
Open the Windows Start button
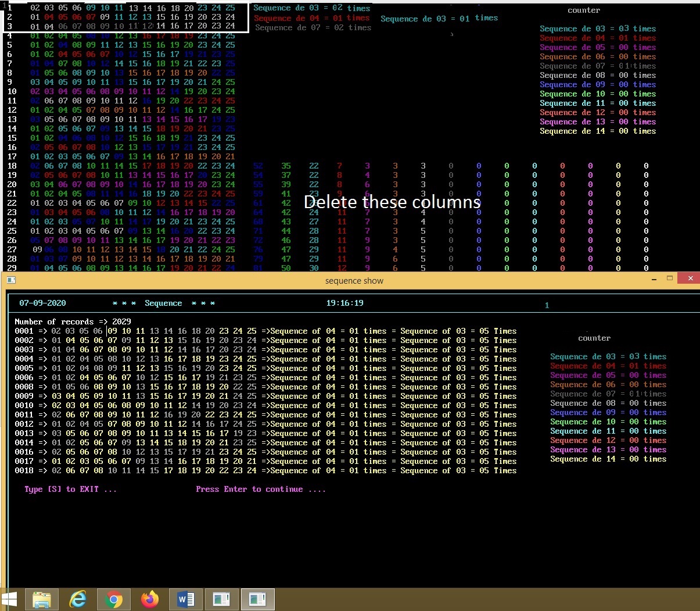point(9,599)
